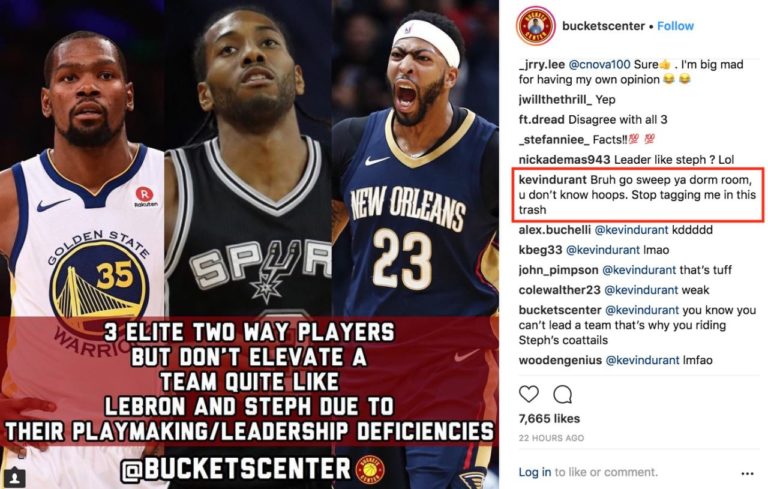Image resolution: width=768 pixels, height=489 pixels.
Task: Open woodengenius commenter profile
Action: click(x=560, y=360)
